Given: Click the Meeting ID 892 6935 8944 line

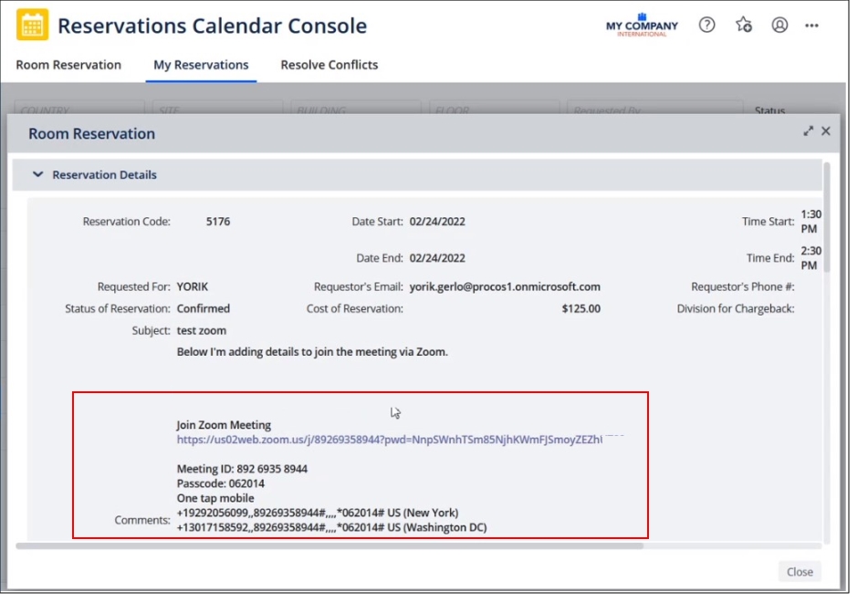Looking at the screenshot, I should 242,469.
